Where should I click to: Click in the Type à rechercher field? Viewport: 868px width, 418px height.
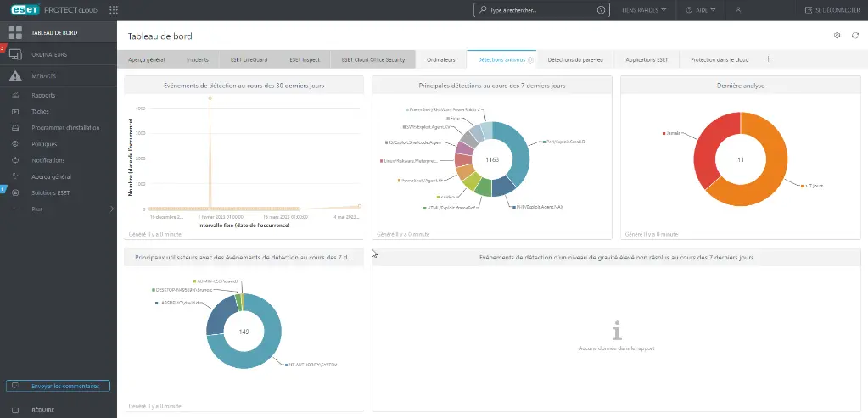pos(541,10)
